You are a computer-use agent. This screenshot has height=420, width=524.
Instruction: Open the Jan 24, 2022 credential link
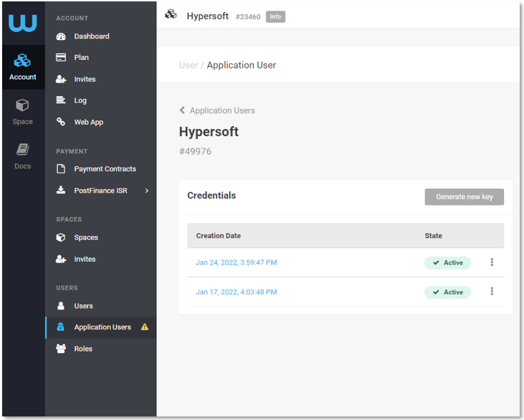[x=236, y=262]
